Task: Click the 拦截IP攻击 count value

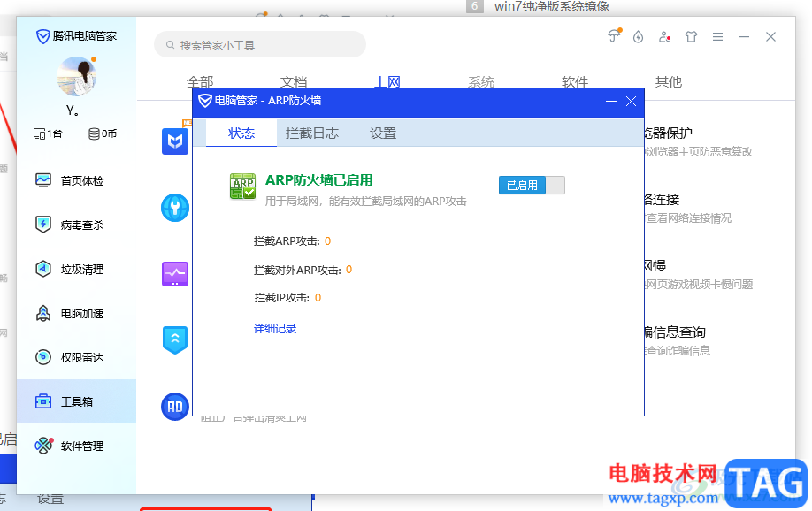Action: click(318, 298)
